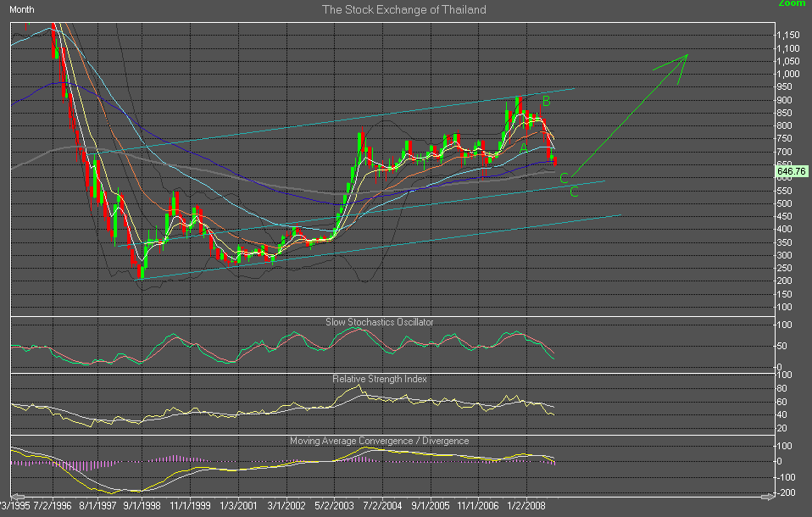
Task: Click the 350 price axis label
Action: pyautogui.click(x=785, y=242)
